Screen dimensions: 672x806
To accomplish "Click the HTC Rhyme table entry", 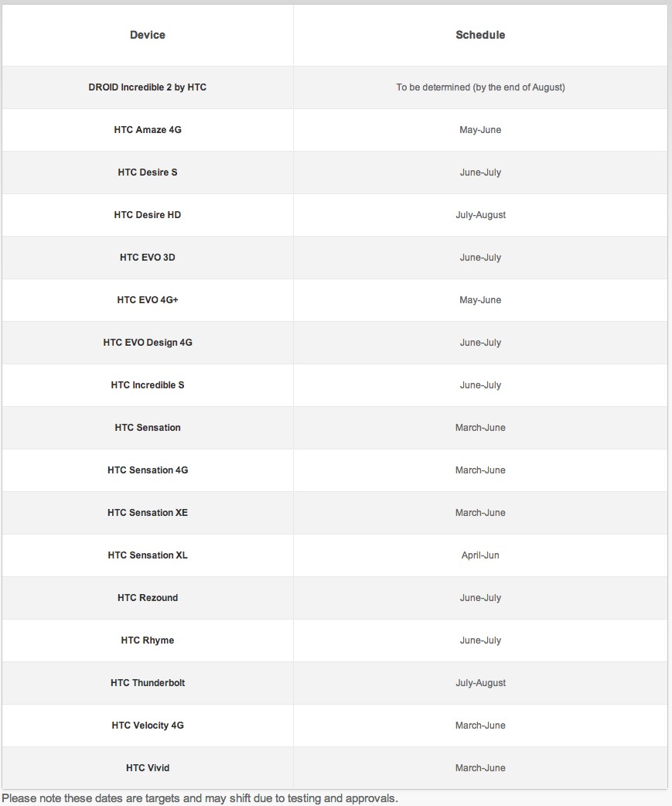I will 148,640.
